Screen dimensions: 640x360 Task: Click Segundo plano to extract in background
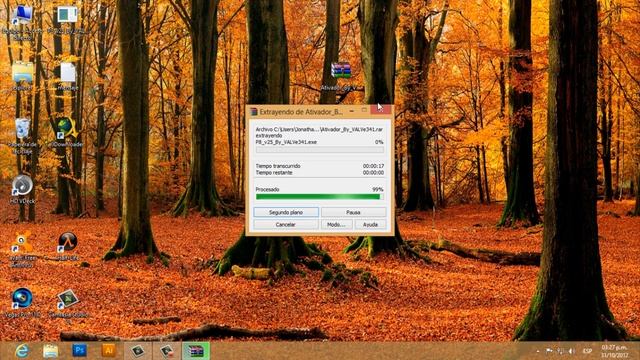pos(286,212)
